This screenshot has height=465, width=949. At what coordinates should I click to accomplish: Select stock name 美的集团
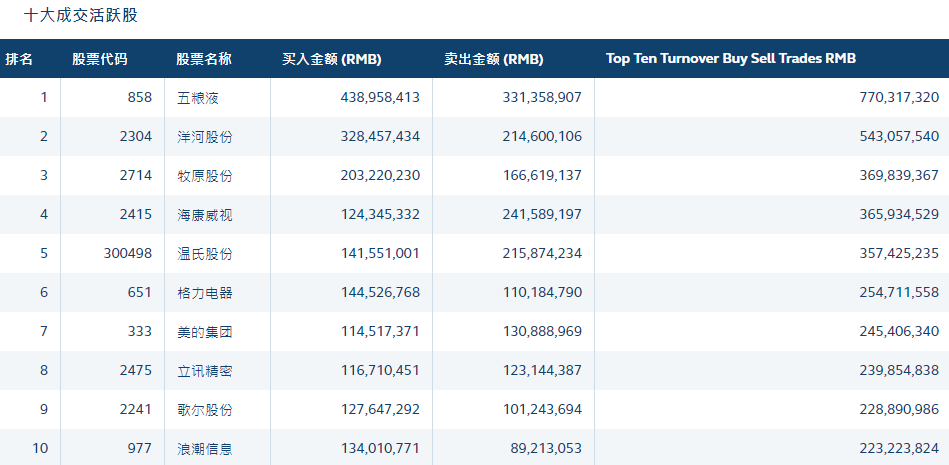coord(205,332)
